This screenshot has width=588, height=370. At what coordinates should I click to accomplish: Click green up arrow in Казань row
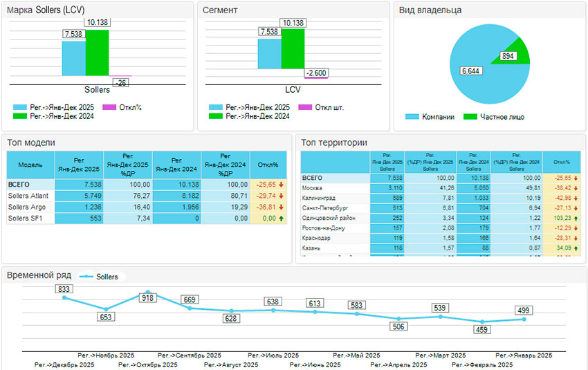tap(576, 248)
